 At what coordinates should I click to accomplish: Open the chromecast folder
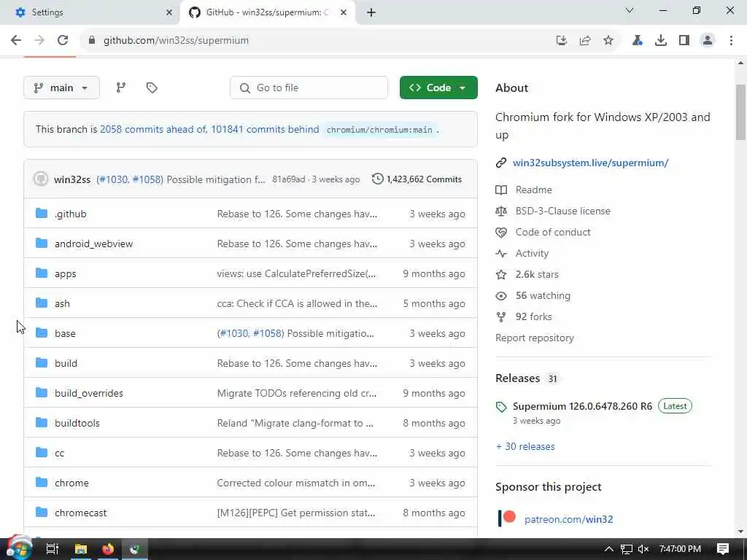pos(80,513)
